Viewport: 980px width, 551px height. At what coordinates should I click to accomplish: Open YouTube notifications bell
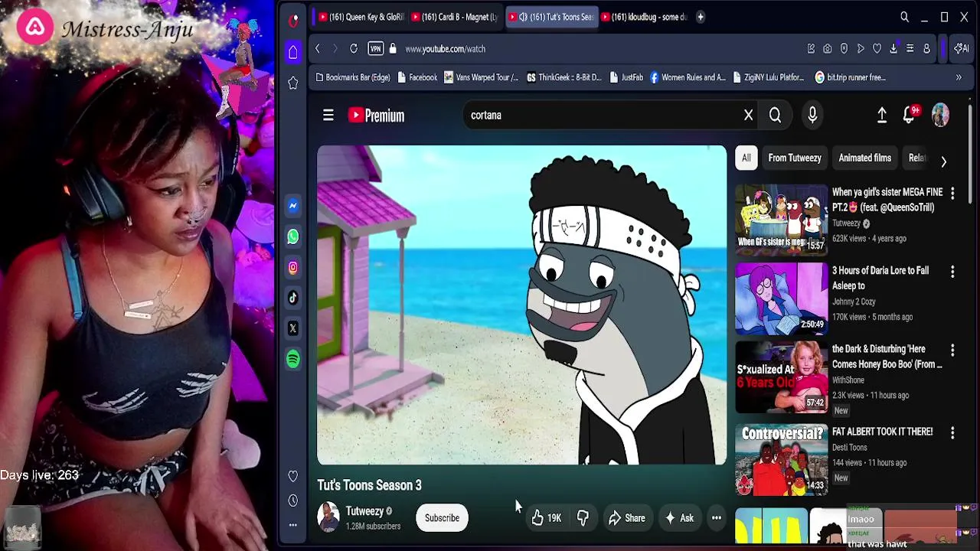(x=909, y=116)
